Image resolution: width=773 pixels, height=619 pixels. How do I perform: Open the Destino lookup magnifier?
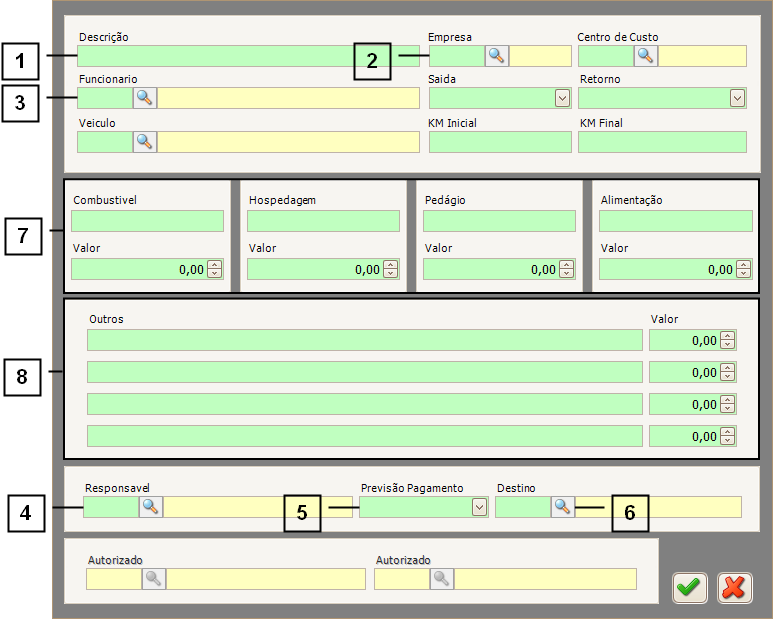(x=563, y=507)
